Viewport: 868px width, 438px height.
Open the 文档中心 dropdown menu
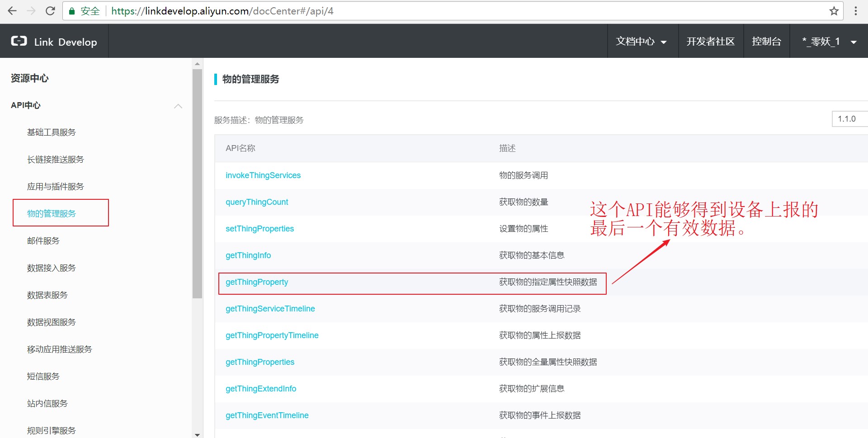[x=642, y=42]
